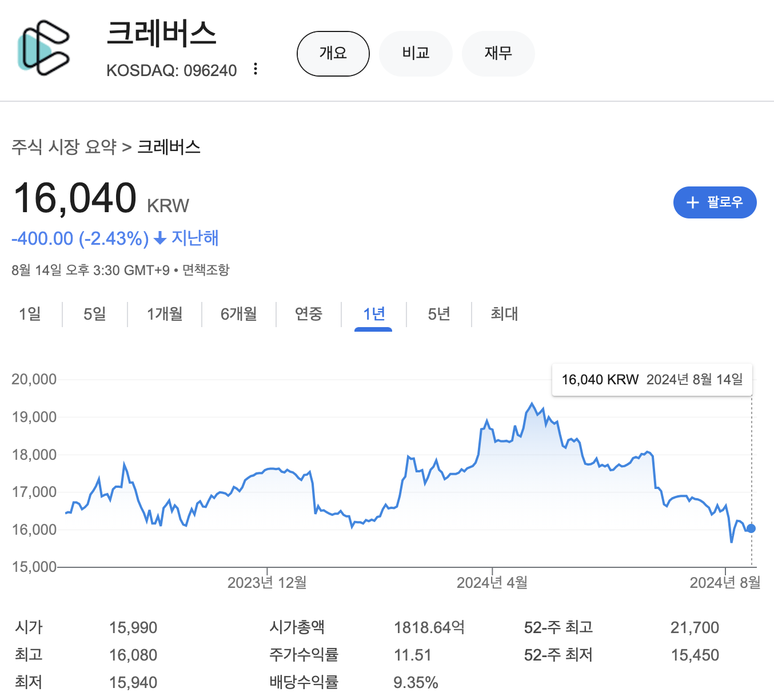Click the 20,000 y-axis label

pyautogui.click(x=34, y=379)
